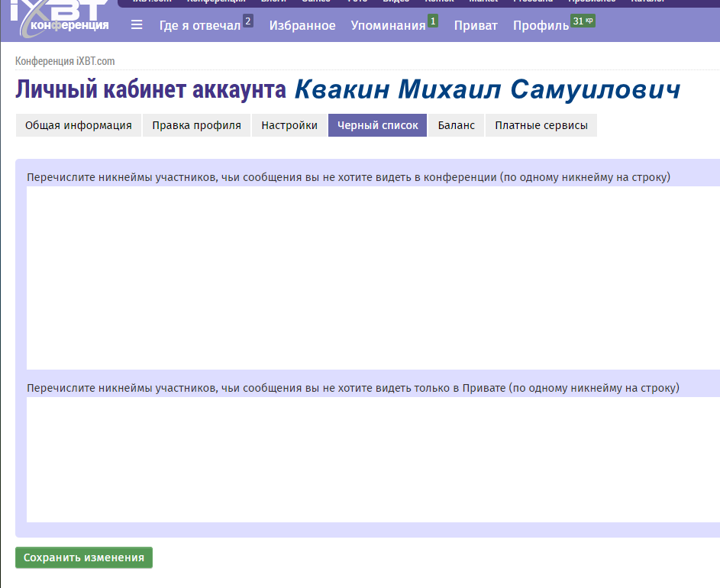The image size is (720, 588).
Task: Go to Избранное in the navigation bar
Action: (x=302, y=26)
